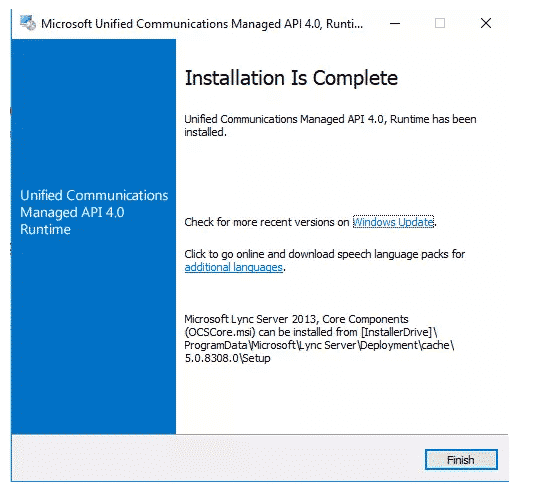Click the greyed-out maximize button

point(440,24)
